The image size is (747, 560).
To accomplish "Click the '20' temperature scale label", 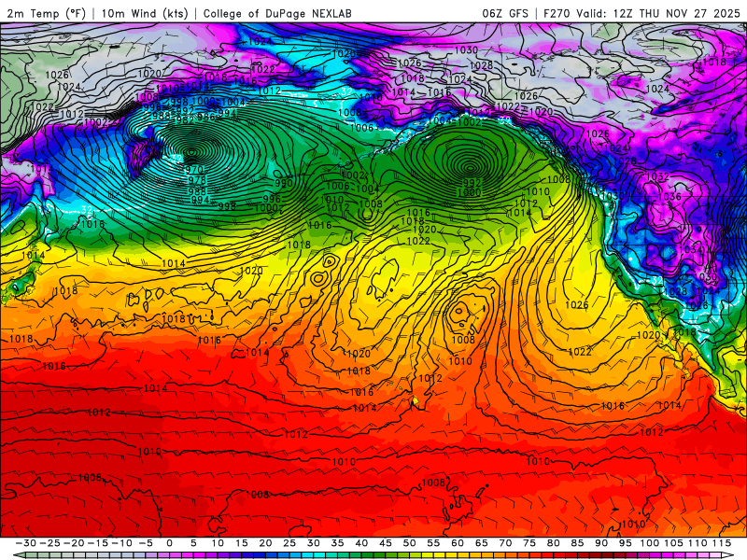I will click(265, 543).
